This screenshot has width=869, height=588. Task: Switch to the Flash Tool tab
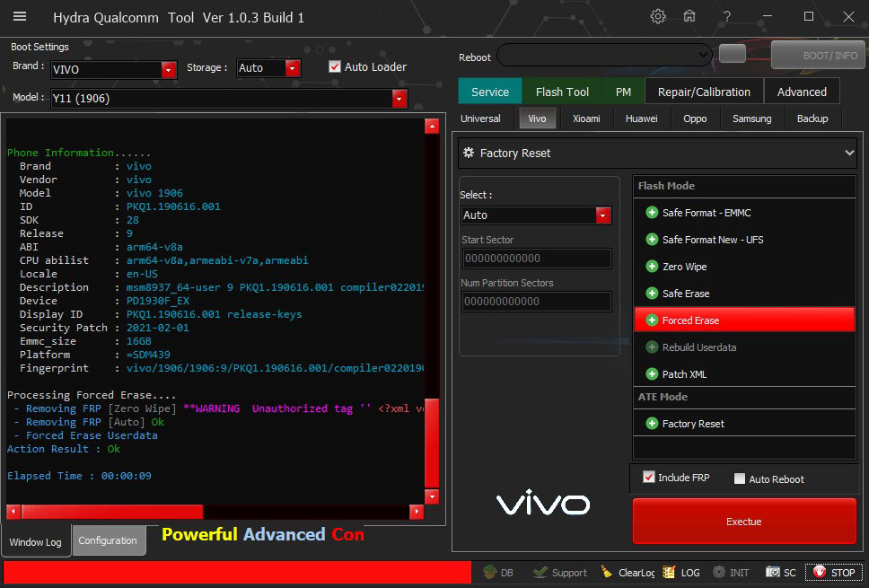click(x=562, y=92)
